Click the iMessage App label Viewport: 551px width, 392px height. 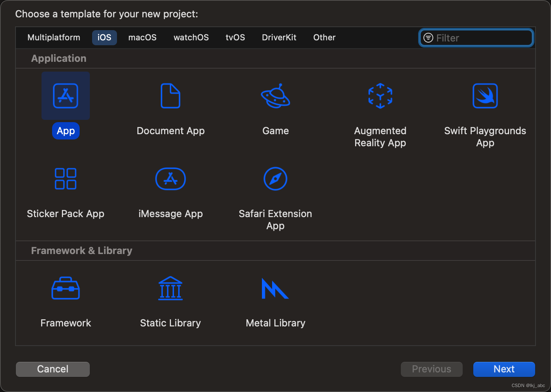(171, 214)
